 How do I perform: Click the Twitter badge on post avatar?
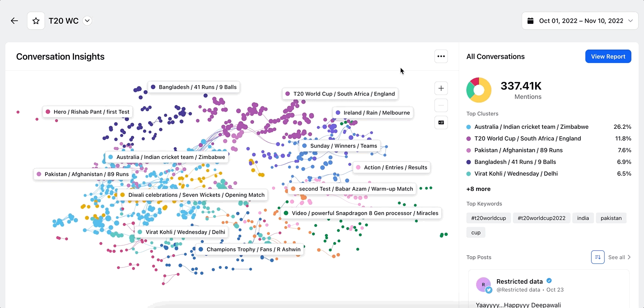(x=489, y=290)
